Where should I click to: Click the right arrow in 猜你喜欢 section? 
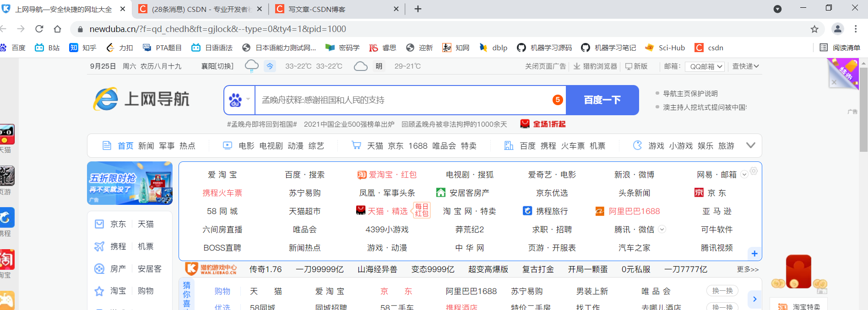pos(754,299)
